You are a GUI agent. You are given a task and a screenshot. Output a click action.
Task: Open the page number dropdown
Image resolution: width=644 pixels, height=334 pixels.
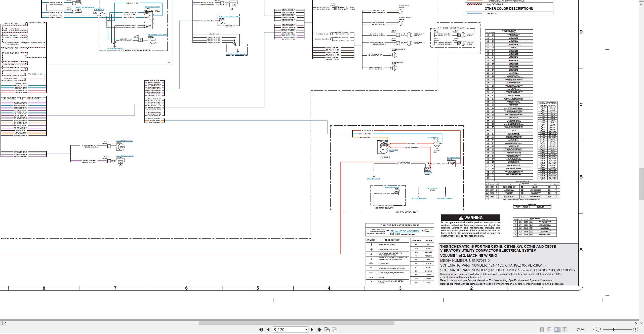pos(306,330)
